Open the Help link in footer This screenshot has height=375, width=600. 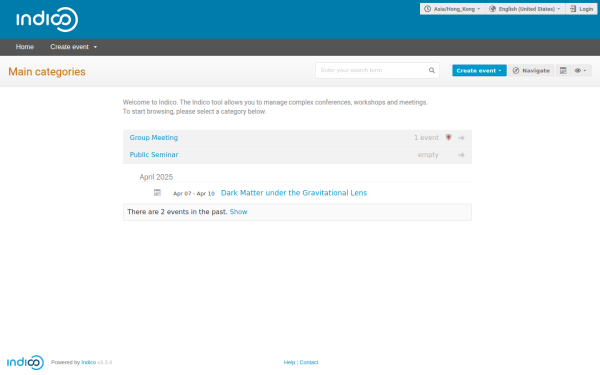pos(289,362)
